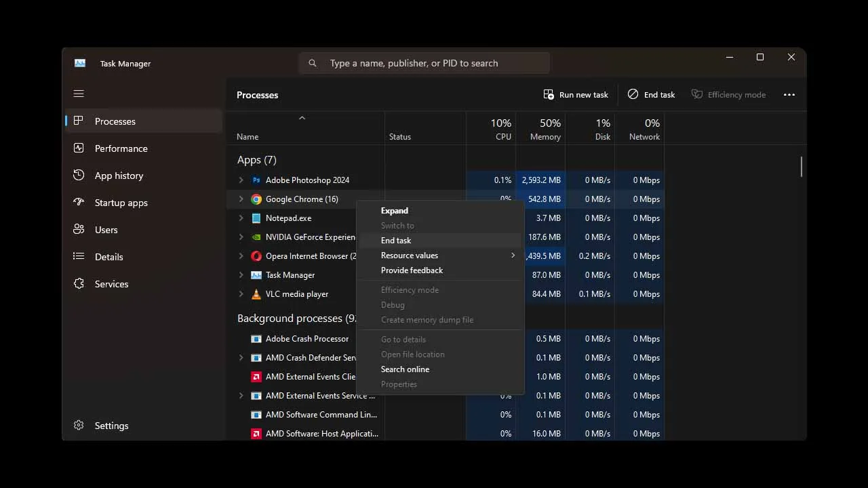868x488 pixels.
Task: Sort by the Memory column header
Action: click(540, 129)
